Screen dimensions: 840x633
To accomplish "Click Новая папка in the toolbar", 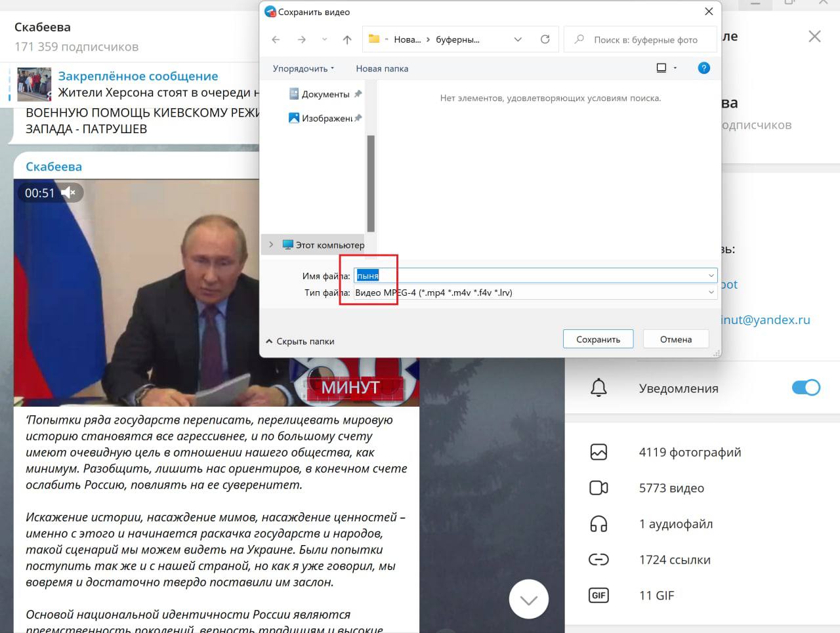I will pyautogui.click(x=382, y=68).
